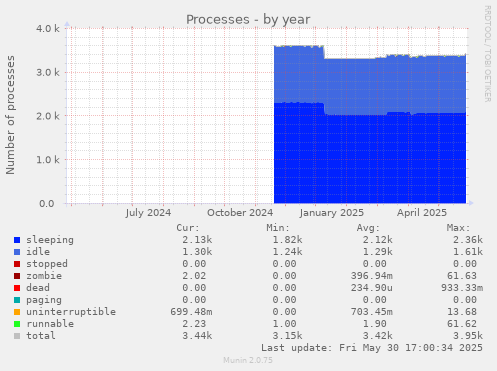
Task: Click the '0.0' y-axis label
Action: 47,203
